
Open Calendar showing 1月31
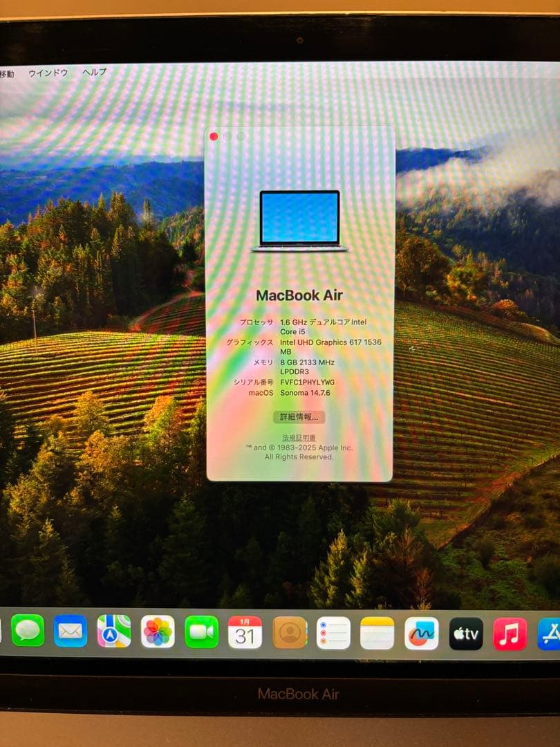point(244,633)
